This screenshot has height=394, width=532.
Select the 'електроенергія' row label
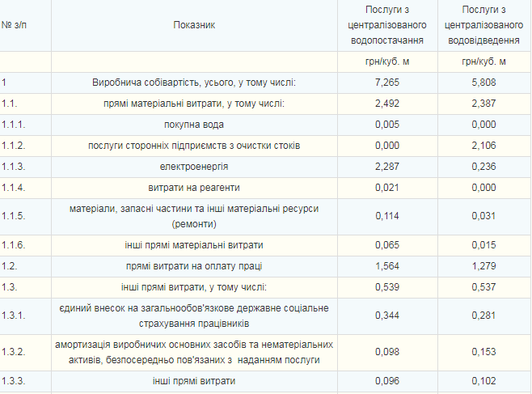194,167
